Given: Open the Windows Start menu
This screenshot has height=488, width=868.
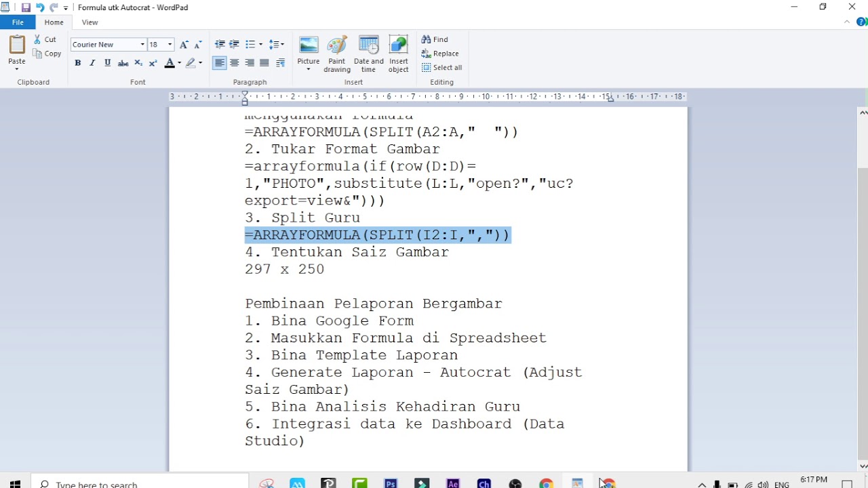Looking at the screenshot, I should click(15, 484).
